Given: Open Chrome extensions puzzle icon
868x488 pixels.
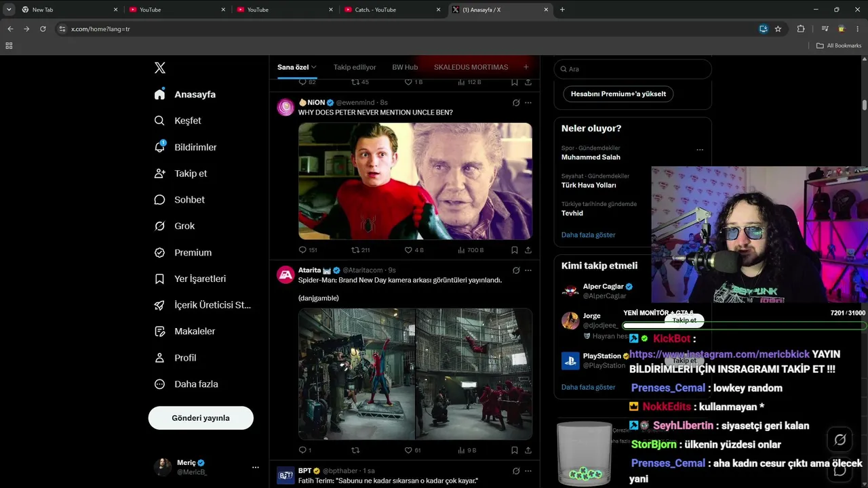Looking at the screenshot, I should (801, 28).
